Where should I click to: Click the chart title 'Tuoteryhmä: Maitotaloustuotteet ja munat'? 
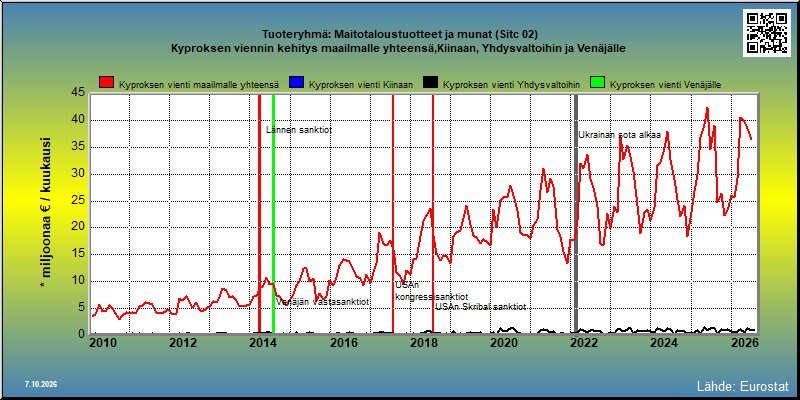tap(377, 35)
